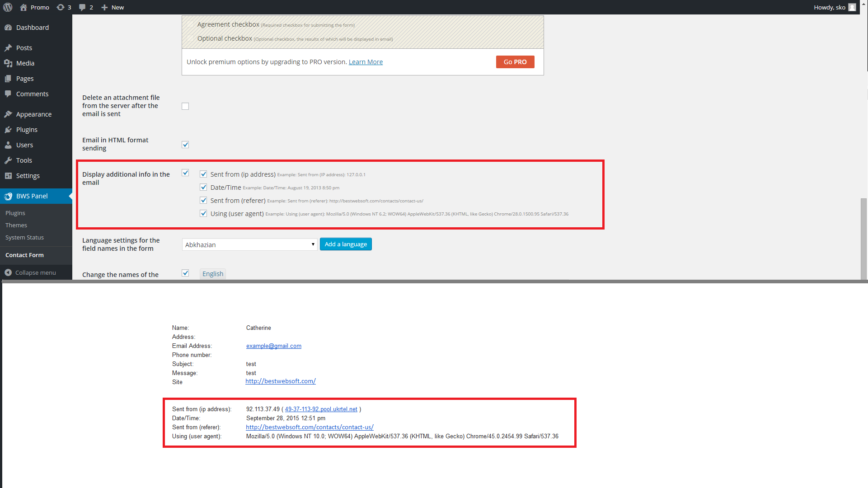The image size is (868, 488).
Task: Uncheck Sent from (ip address) option
Action: tap(203, 174)
